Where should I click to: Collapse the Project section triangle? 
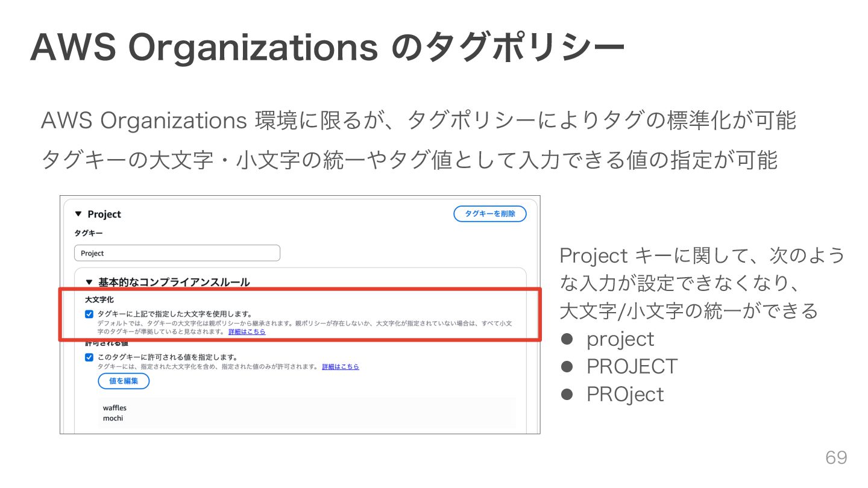[x=78, y=214]
